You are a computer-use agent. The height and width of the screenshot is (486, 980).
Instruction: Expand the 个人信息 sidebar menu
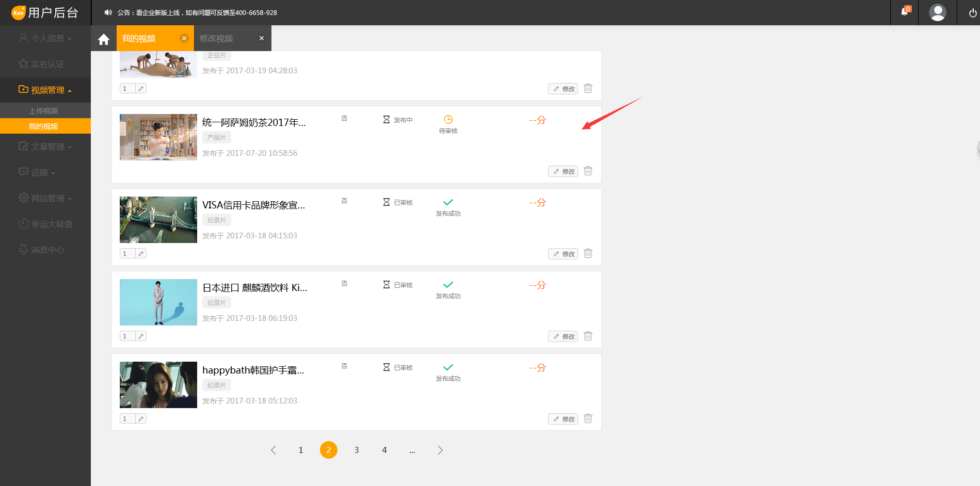[45, 38]
